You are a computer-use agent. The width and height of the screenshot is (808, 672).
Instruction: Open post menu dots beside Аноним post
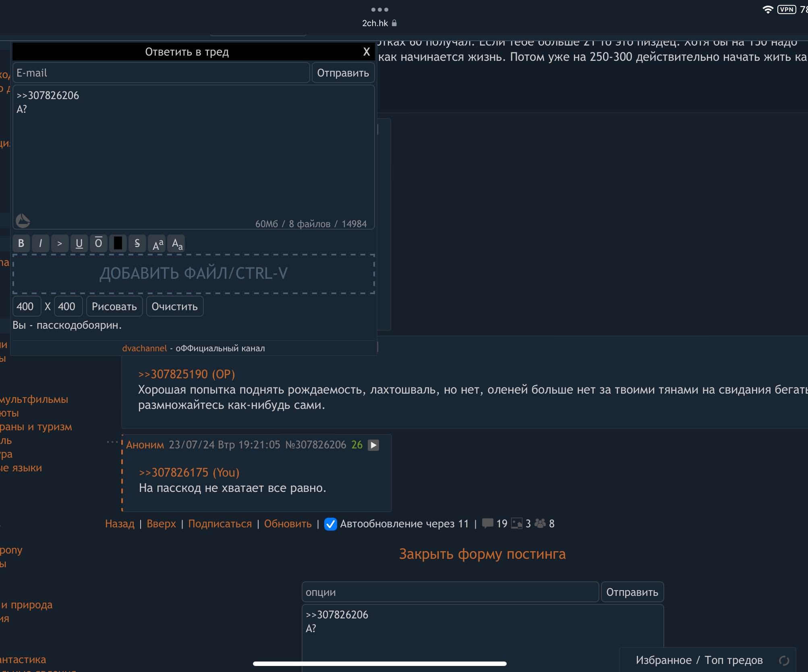click(x=112, y=442)
